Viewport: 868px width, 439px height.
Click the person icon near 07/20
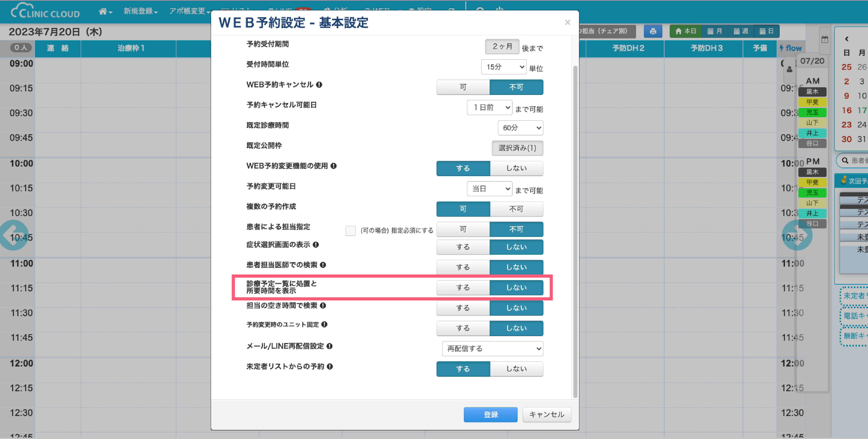click(789, 69)
